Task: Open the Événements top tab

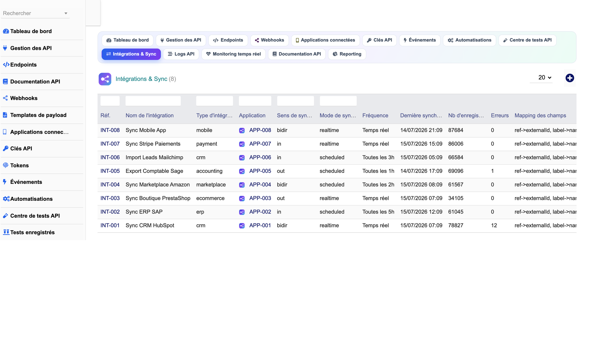Action: (420, 40)
